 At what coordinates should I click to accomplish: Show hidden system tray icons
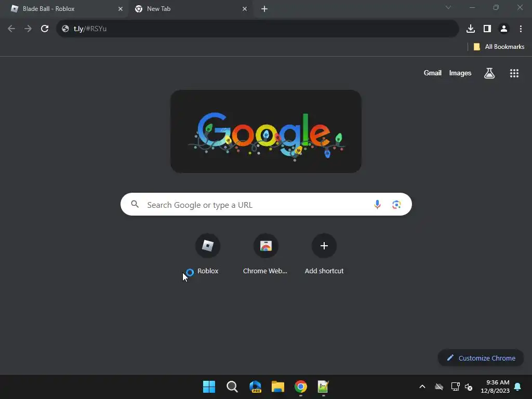pyautogui.click(x=422, y=387)
